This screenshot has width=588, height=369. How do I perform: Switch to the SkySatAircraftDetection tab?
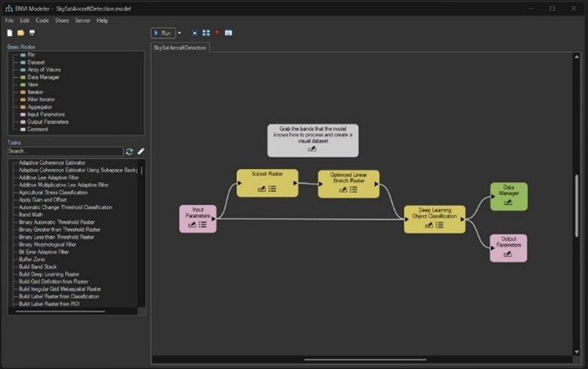180,48
